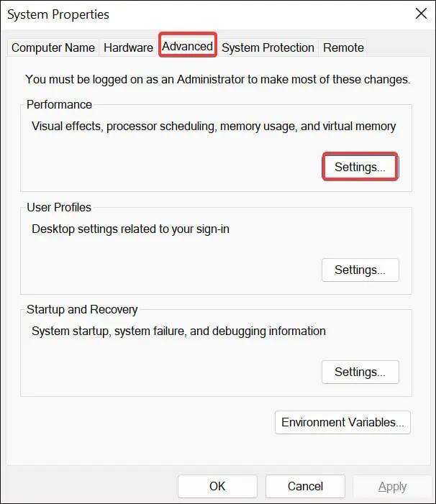Screen dimensions: 436x504
Task: Close the System Properties dialog
Action: click(421, 14)
